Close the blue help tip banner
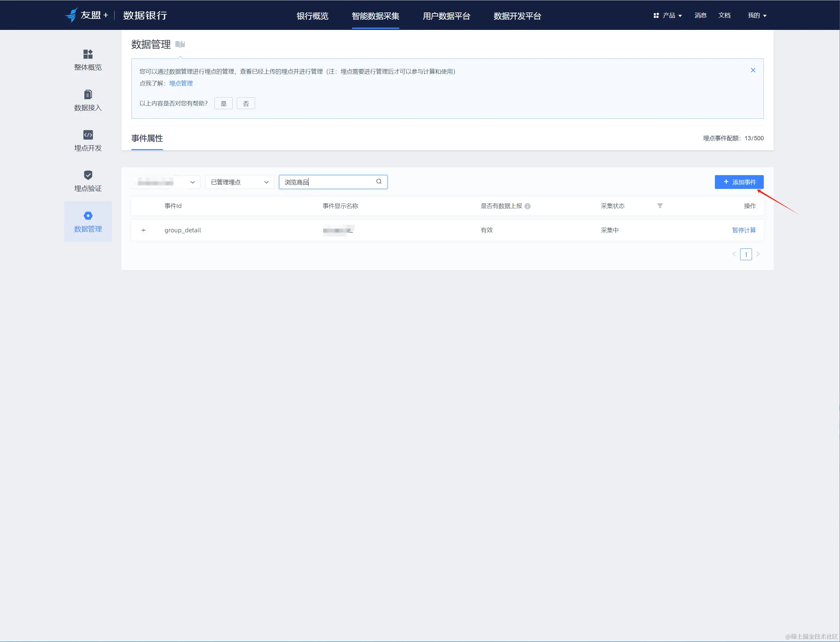 tap(753, 70)
